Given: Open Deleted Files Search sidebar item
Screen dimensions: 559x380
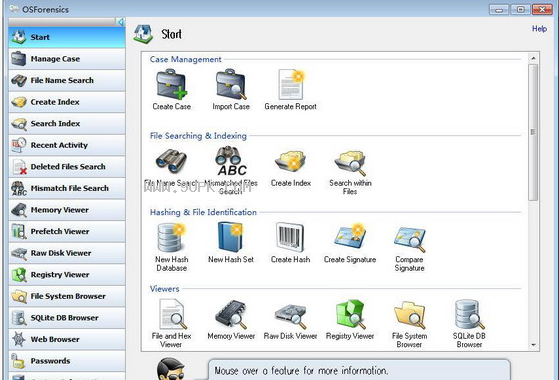Looking at the screenshot, I should pos(67,166).
